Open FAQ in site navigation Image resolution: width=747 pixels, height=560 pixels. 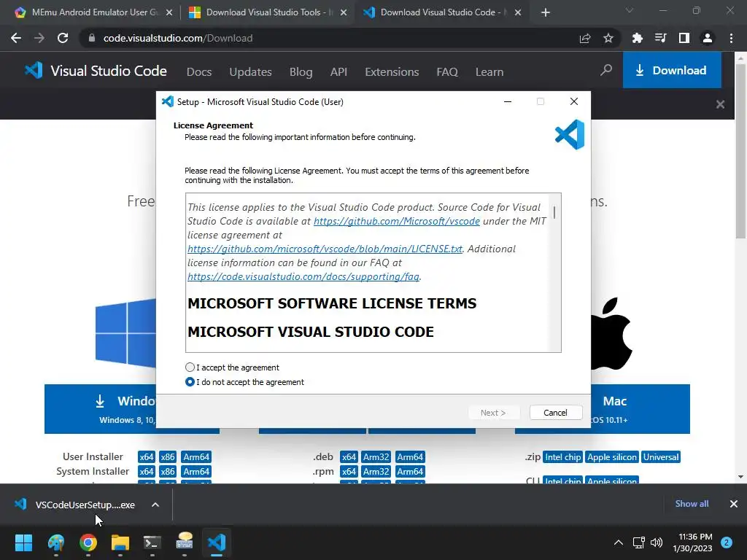pyautogui.click(x=447, y=72)
